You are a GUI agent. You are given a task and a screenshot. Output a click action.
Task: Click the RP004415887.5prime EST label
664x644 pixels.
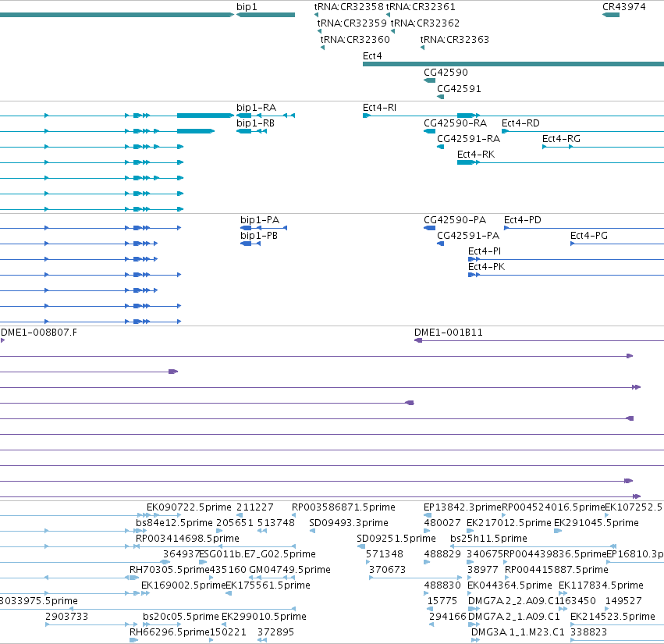tap(556, 570)
